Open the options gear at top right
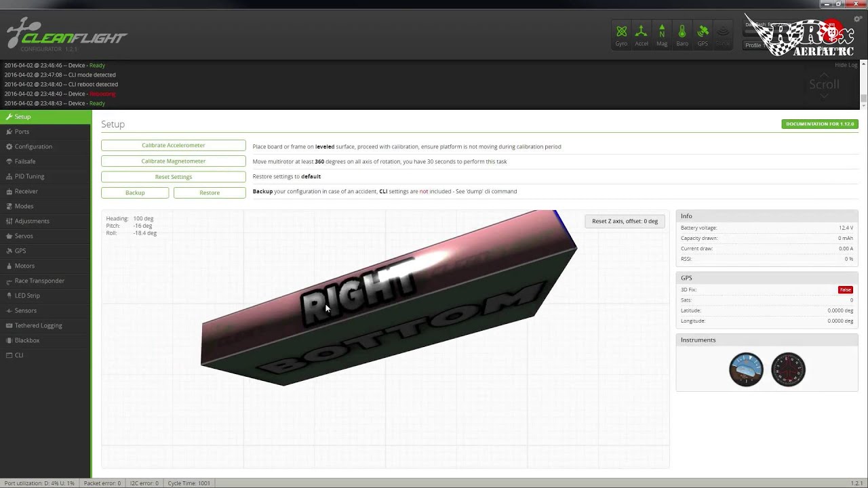 click(858, 18)
